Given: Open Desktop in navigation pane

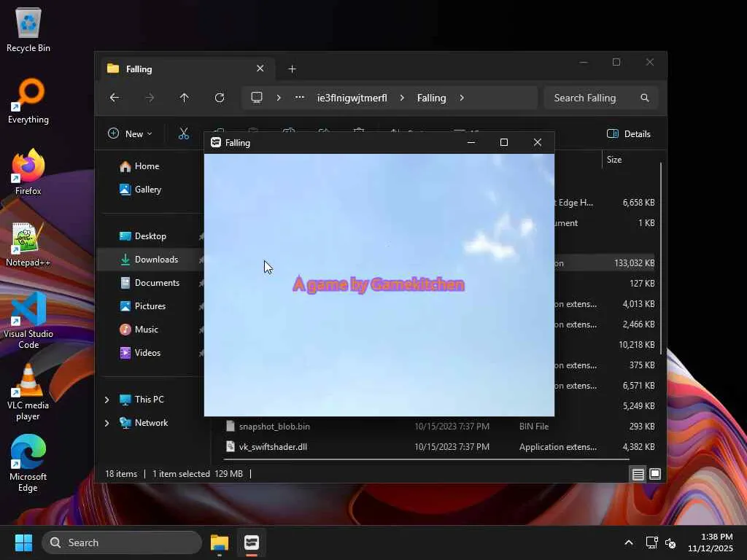Looking at the screenshot, I should point(150,236).
